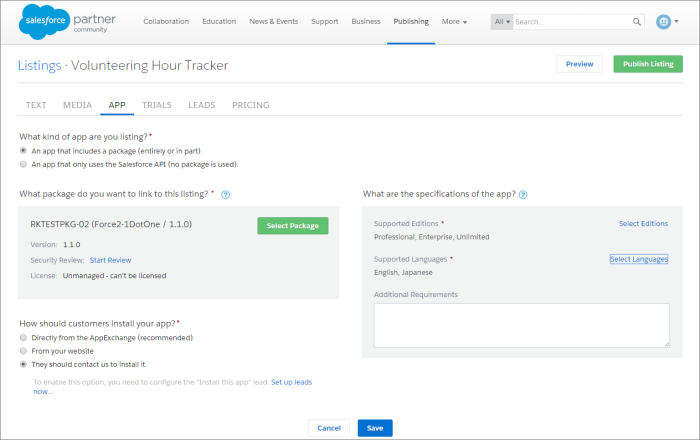Click the Save button
The image size is (700, 440).
click(375, 428)
